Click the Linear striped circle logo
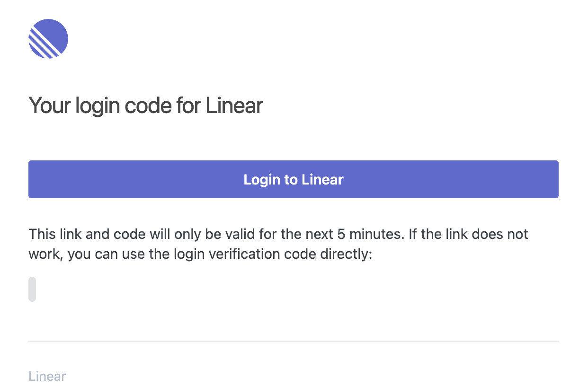 pos(48,39)
